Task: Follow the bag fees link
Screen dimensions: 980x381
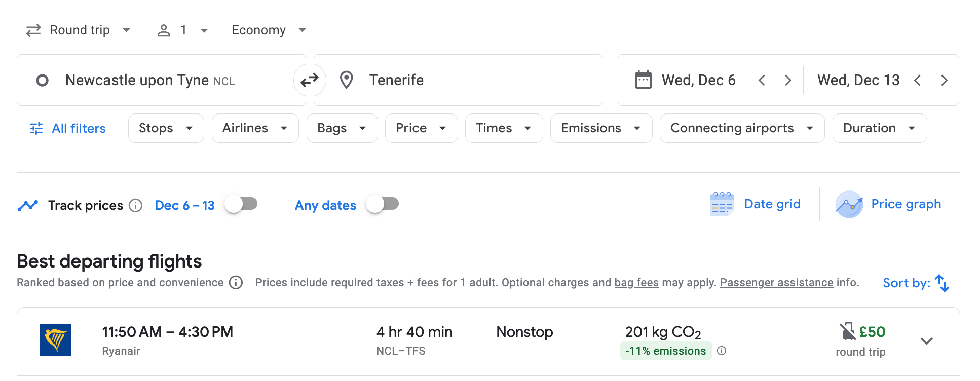Action: point(636,283)
